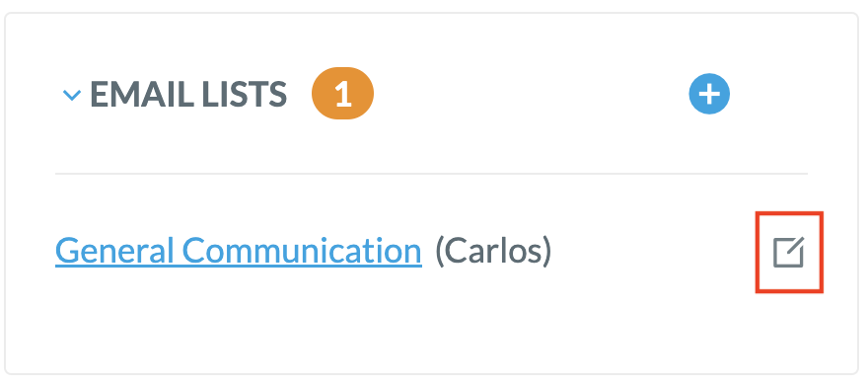Open editor for Carlos's email list
Viewport: 868px width, 385px height.
pos(789,253)
